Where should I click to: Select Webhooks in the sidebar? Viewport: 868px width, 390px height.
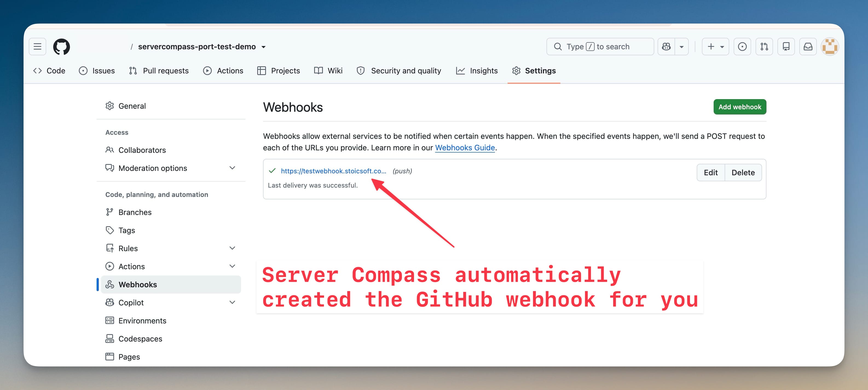point(171,284)
